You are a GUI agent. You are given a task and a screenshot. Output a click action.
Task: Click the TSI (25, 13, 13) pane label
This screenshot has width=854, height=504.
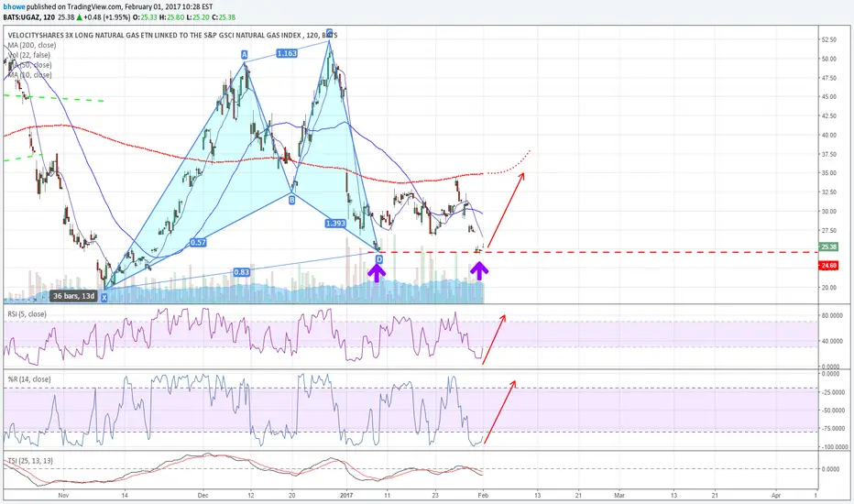30,461
